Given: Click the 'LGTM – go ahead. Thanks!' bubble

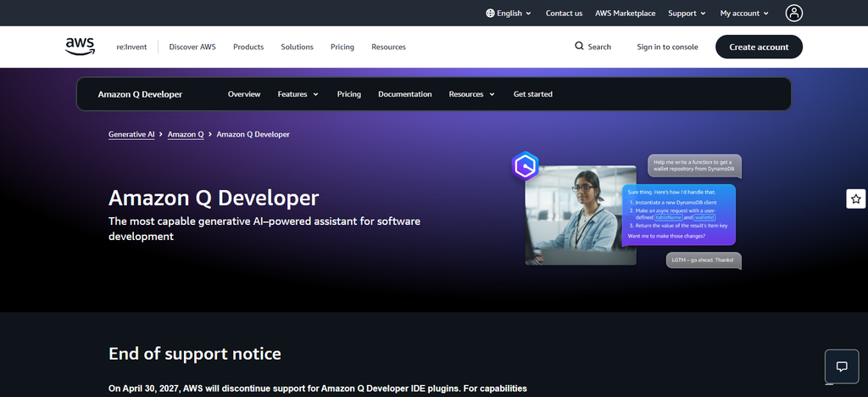Looking at the screenshot, I should (704, 260).
